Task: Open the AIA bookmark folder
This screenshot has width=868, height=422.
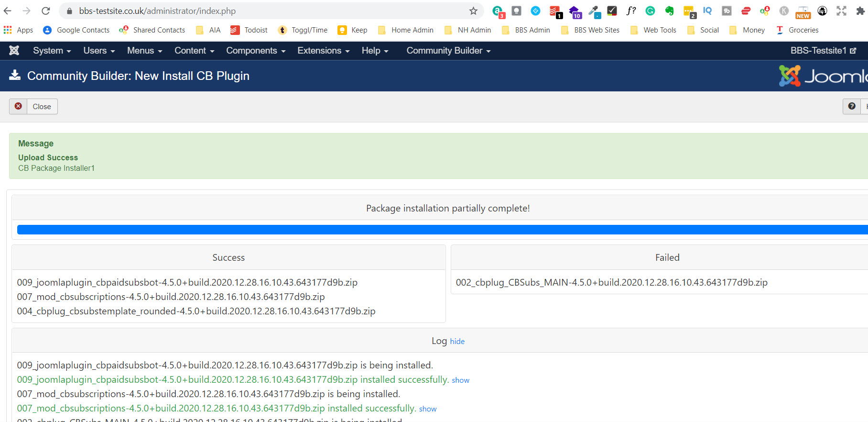Action: (x=208, y=30)
